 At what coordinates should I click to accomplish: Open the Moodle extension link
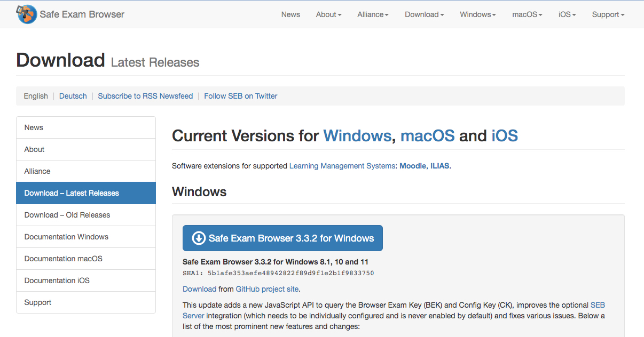(x=412, y=166)
